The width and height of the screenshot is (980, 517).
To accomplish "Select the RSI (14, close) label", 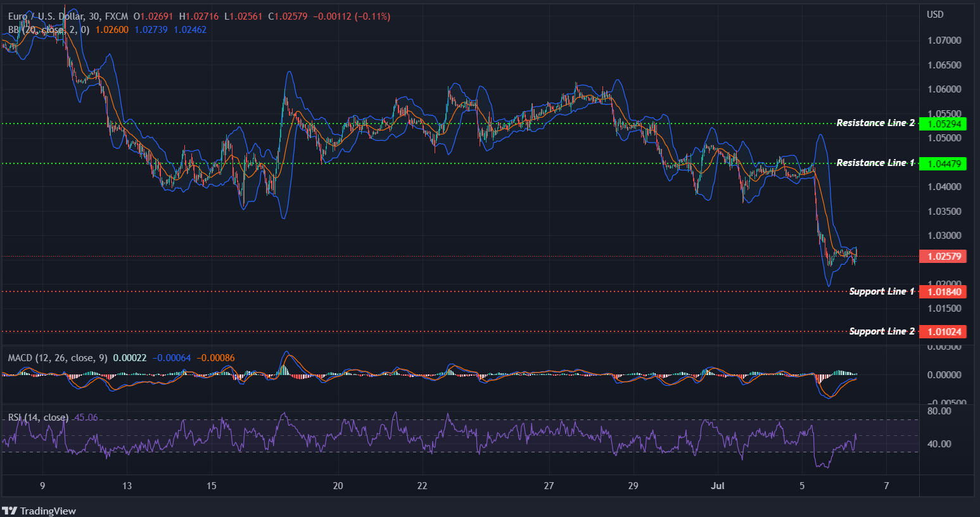I will point(37,418).
